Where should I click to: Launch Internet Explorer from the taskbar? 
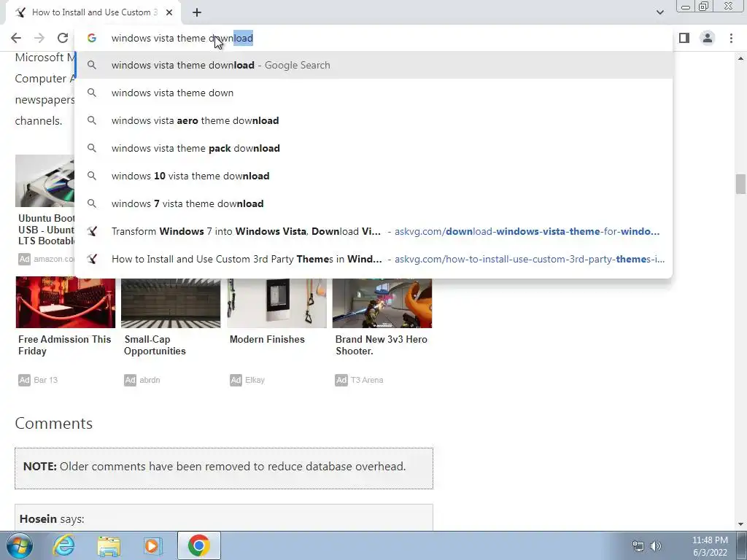(x=64, y=545)
